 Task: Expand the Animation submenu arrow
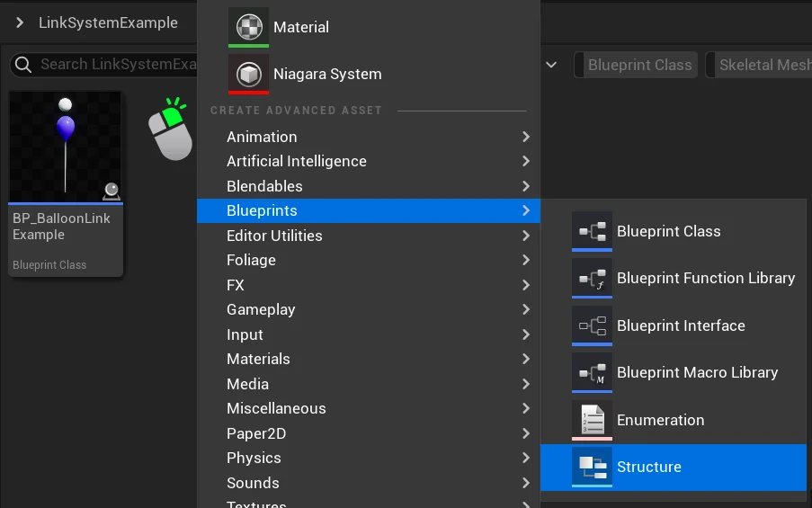click(526, 137)
